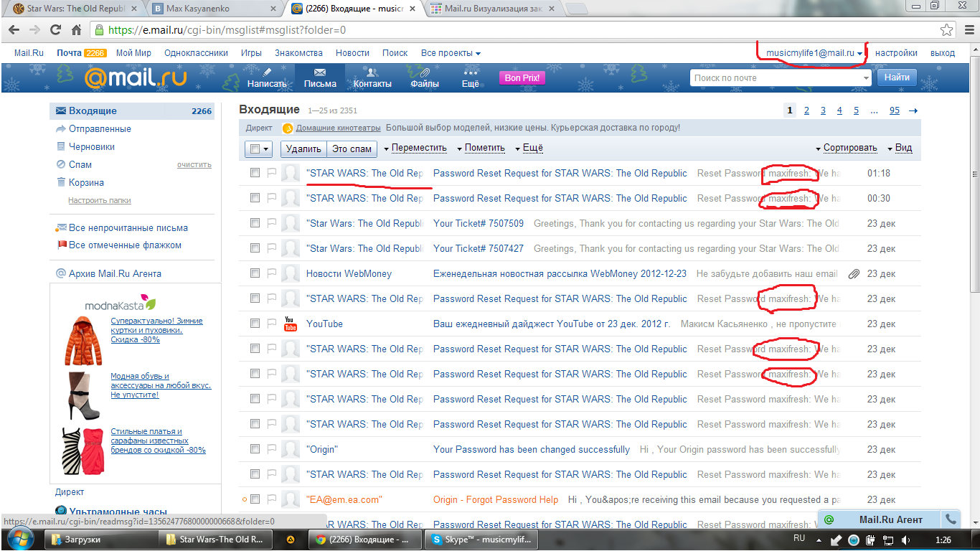Open Пометить dropdown
This screenshot has width=980, height=551.
(x=481, y=149)
